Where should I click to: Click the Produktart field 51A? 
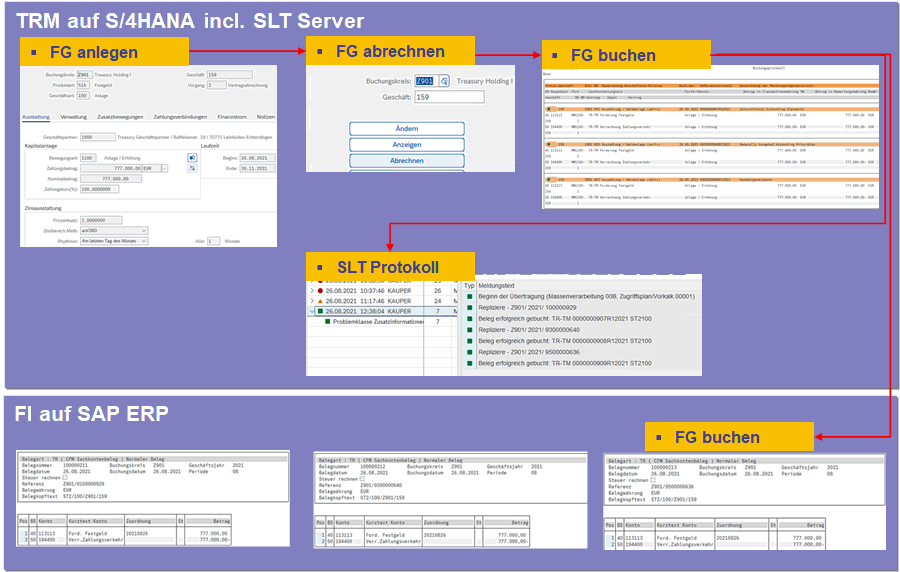(x=83, y=85)
